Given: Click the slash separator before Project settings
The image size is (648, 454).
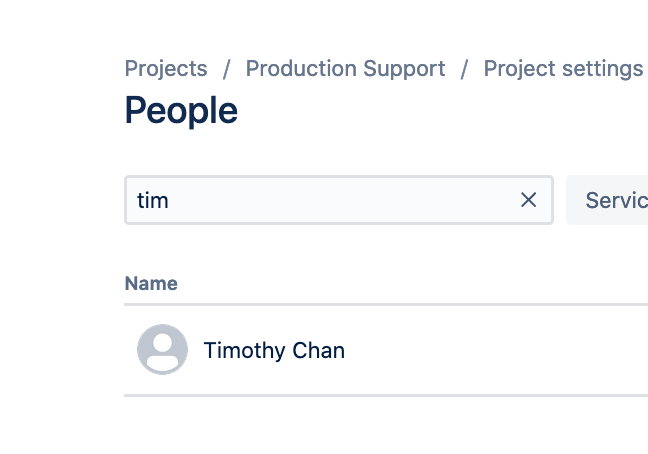Looking at the screenshot, I should click(465, 69).
